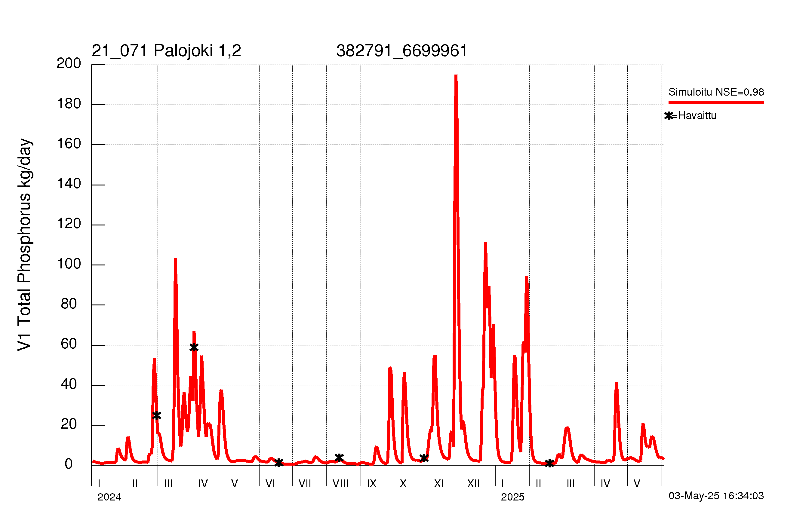Viewport: 812px width, 511px height.
Task: Click the month label XI on the x-axis
Action: coord(439,484)
